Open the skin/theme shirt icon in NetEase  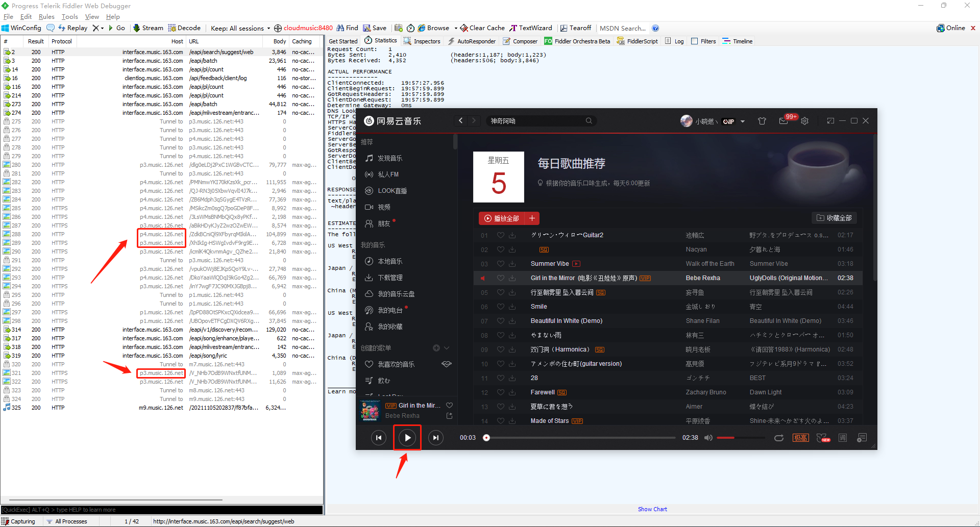pyautogui.click(x=762, y=121)
